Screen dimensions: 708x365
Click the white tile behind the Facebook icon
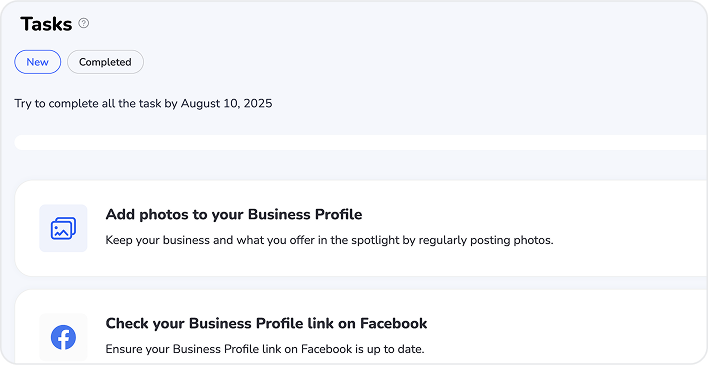63,337
